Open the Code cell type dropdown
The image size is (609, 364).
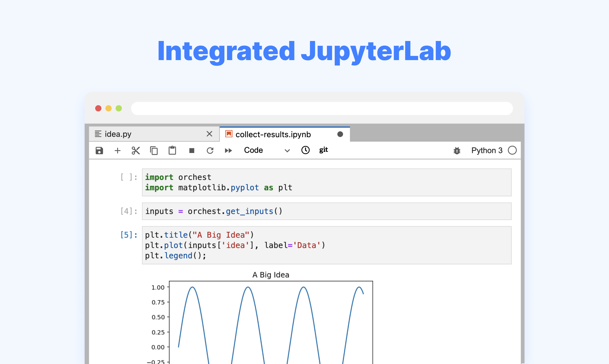[x=267, y=150]
